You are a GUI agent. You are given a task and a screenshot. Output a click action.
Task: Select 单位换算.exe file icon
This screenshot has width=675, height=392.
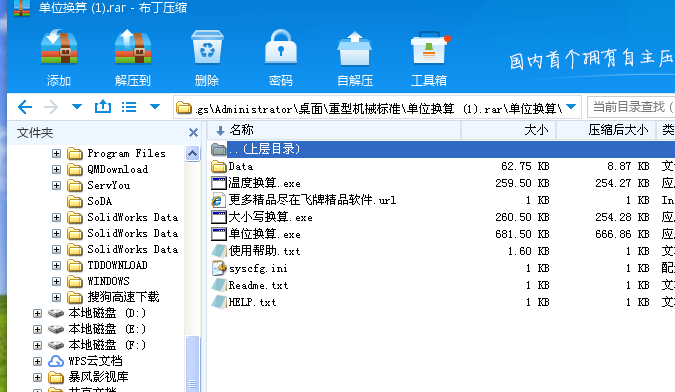tap(219, 234)
